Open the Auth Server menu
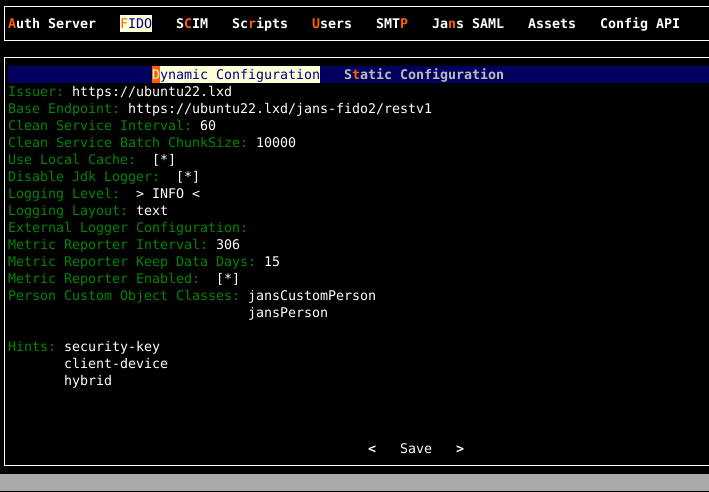This screenshot has height=492, width=709. point(52,23)
